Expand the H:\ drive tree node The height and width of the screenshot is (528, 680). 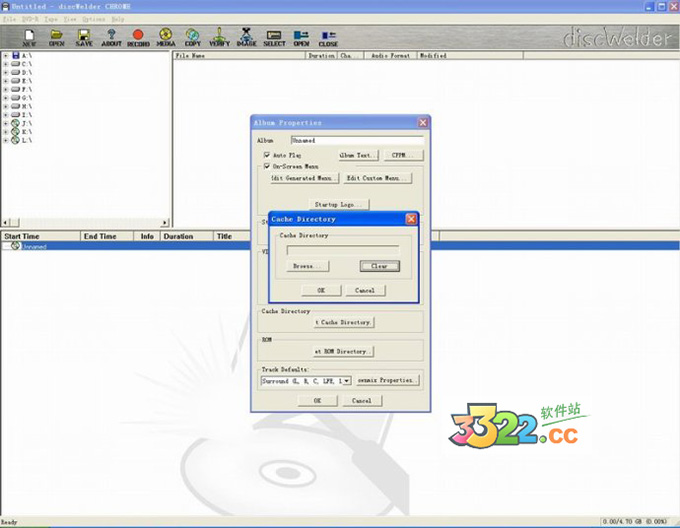tap(6, 106)
